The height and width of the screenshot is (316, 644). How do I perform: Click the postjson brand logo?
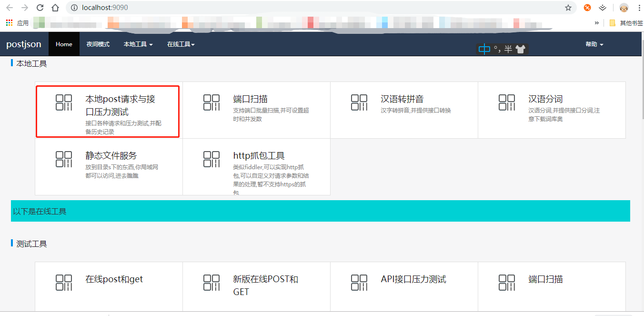(24, 44)
